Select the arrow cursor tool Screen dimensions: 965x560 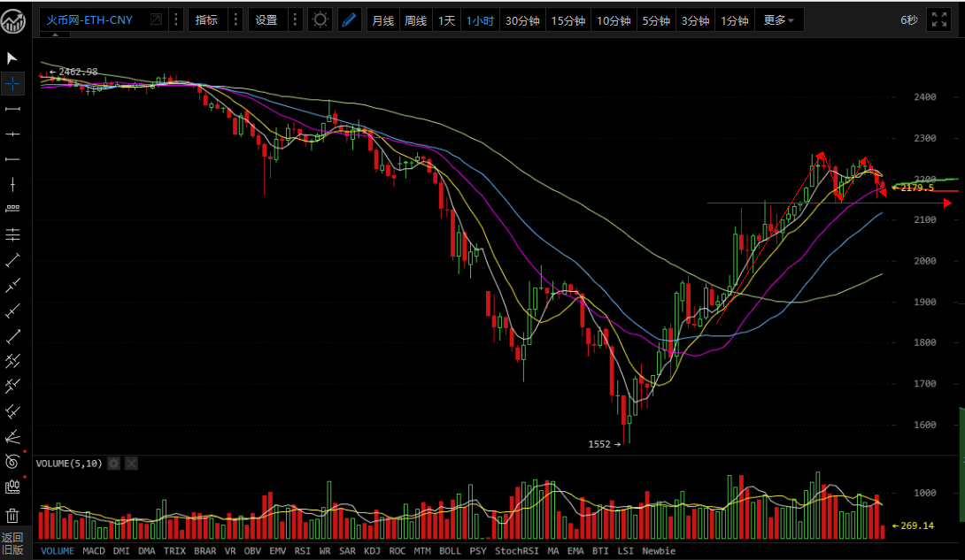click(12, 58)
